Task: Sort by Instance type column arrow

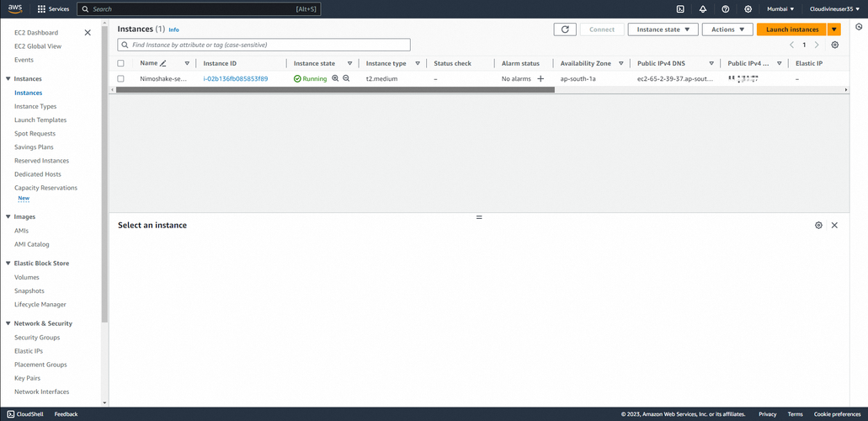Action: click(x=418, y=64)
